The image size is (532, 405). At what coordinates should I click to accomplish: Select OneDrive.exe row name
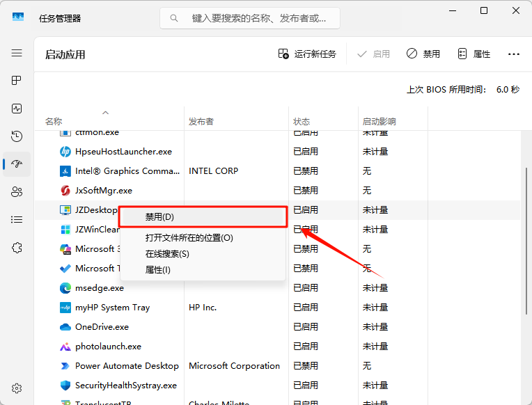[102, 327]
